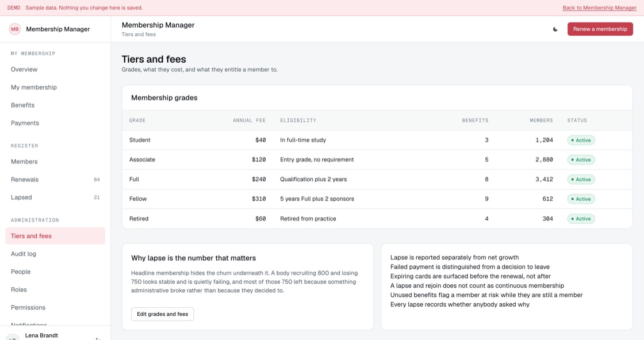Click the Members column header

[x=541, y=120]
